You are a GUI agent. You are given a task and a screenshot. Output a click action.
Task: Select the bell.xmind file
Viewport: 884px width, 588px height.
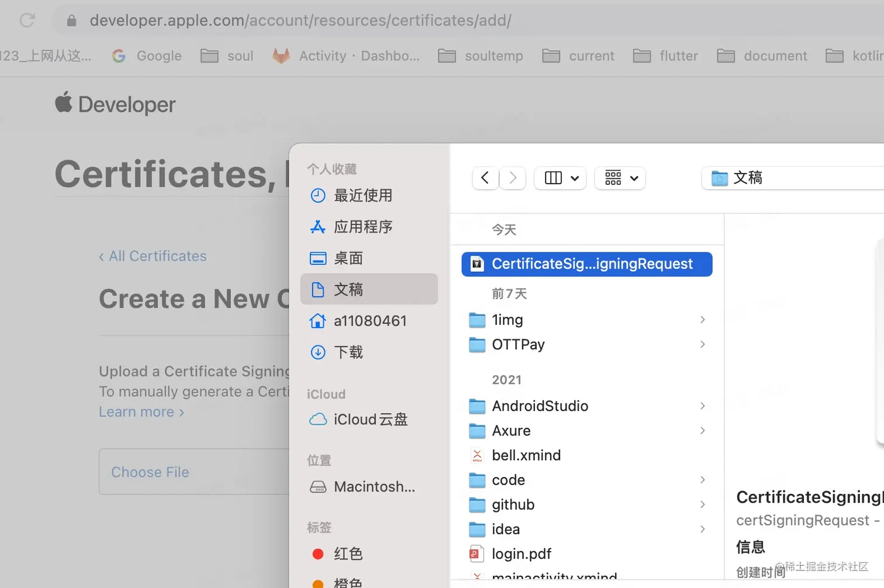click(587, 455)
